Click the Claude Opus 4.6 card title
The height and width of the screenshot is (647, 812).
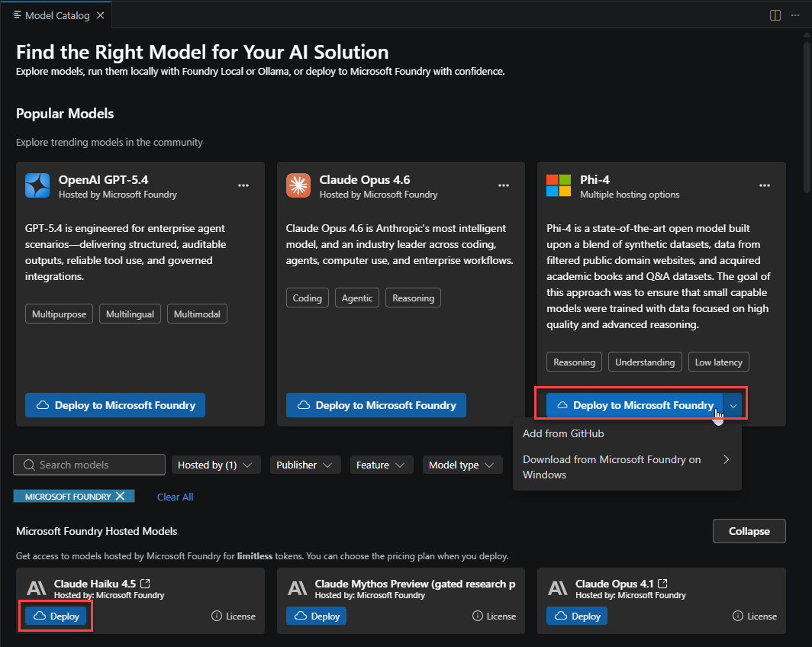(x=365, y=179)
